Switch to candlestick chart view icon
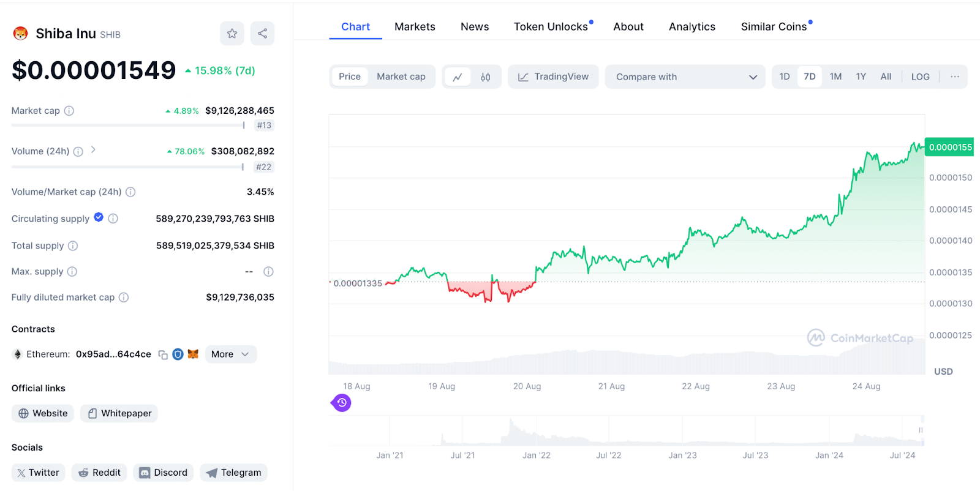Image resolution: width=980 pixels, height=491 pixels. (x=486, y=77)
